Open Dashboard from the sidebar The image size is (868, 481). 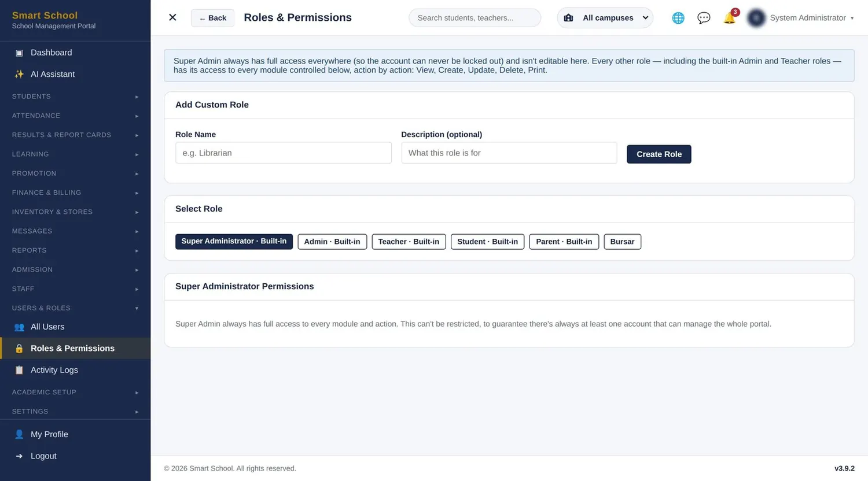click(75, 53)
